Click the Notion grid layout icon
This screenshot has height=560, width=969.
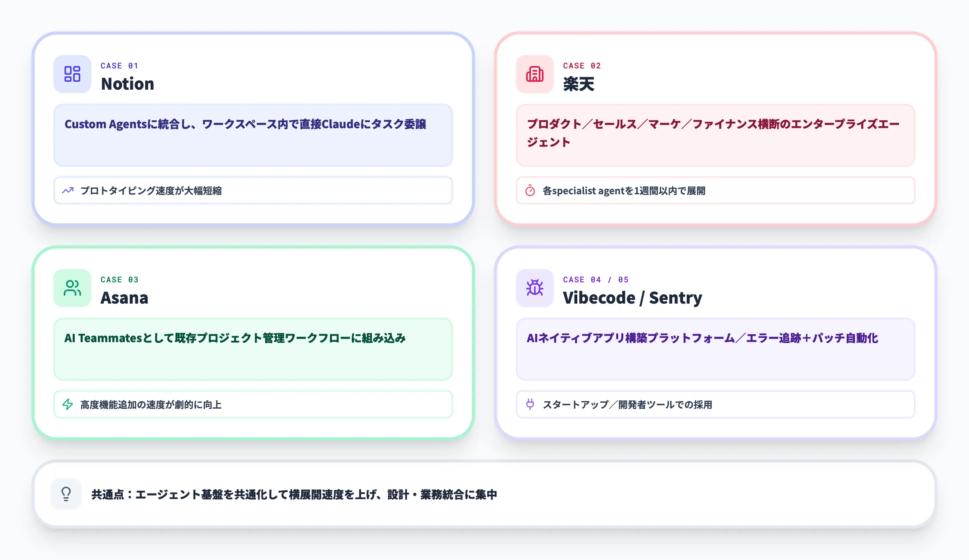pyautogui.click(x=72, y=74)
